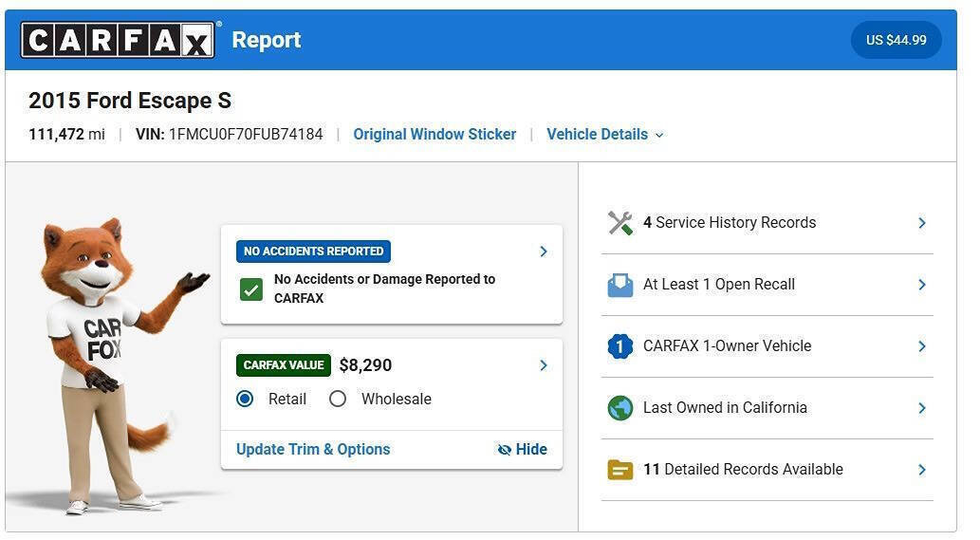
Task: Expand the CARFAX 1-Owner Vehicle chevron
Action: pyautogui.click(x=922, y=346)
